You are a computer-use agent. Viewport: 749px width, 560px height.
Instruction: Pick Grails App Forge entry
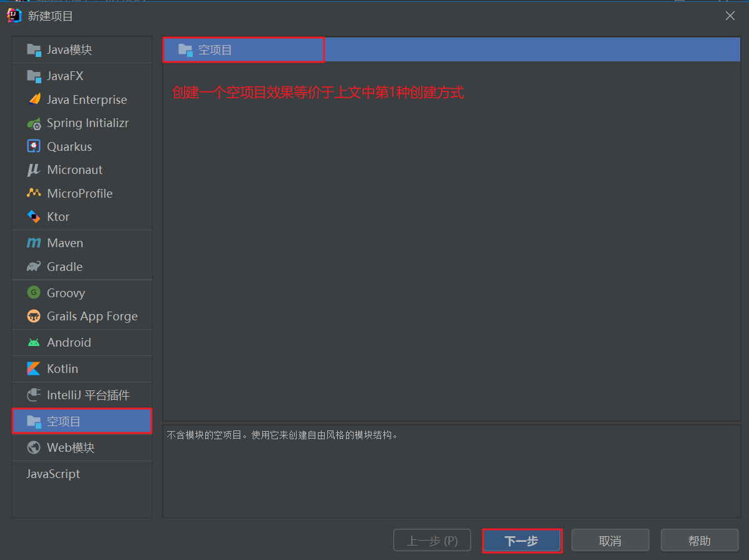point(82,316)
